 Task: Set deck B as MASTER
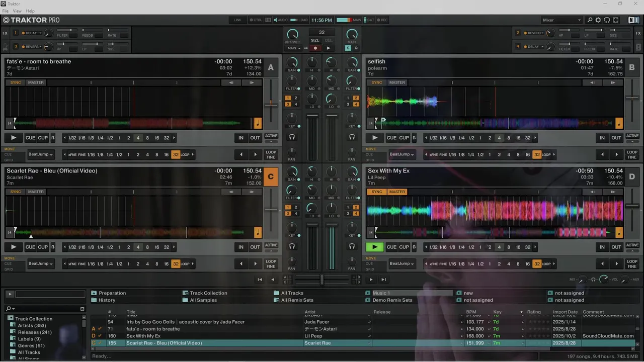point(397,82)
